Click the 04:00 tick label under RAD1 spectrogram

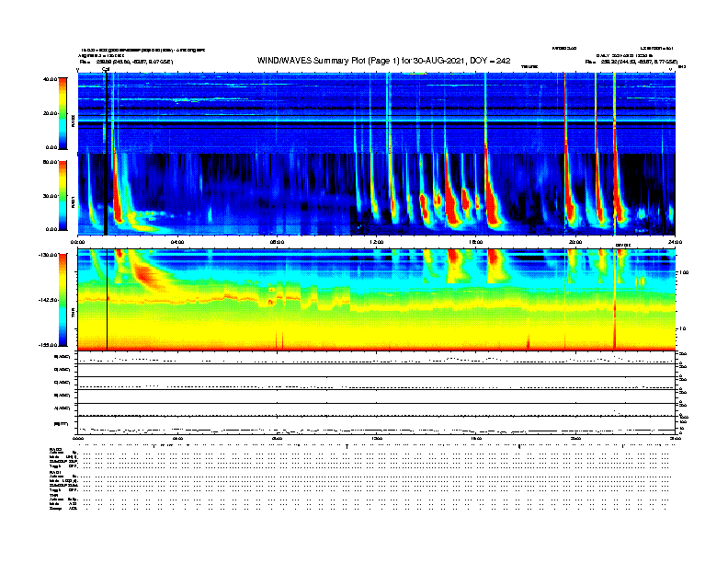[177, 242]
